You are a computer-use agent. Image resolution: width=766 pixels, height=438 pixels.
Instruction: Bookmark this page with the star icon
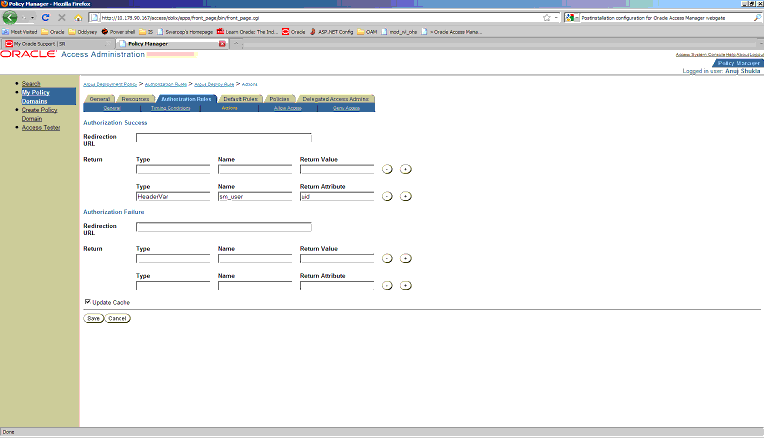[547, 18]
